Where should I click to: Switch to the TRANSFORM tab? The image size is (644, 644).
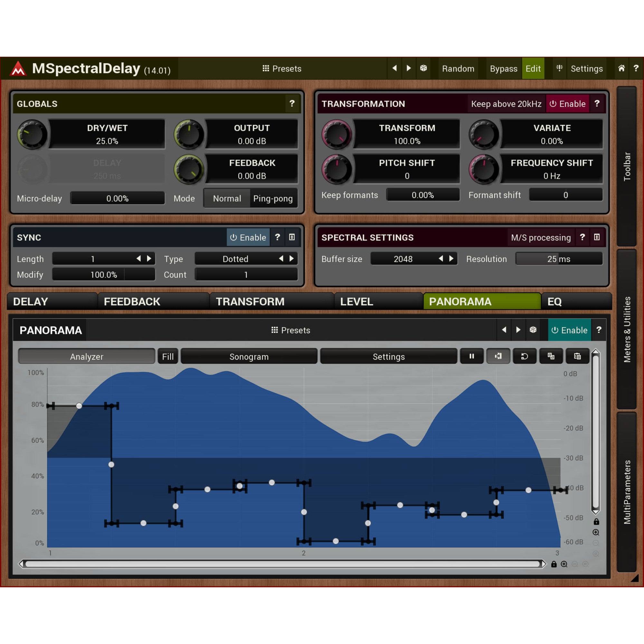point(272,301)
